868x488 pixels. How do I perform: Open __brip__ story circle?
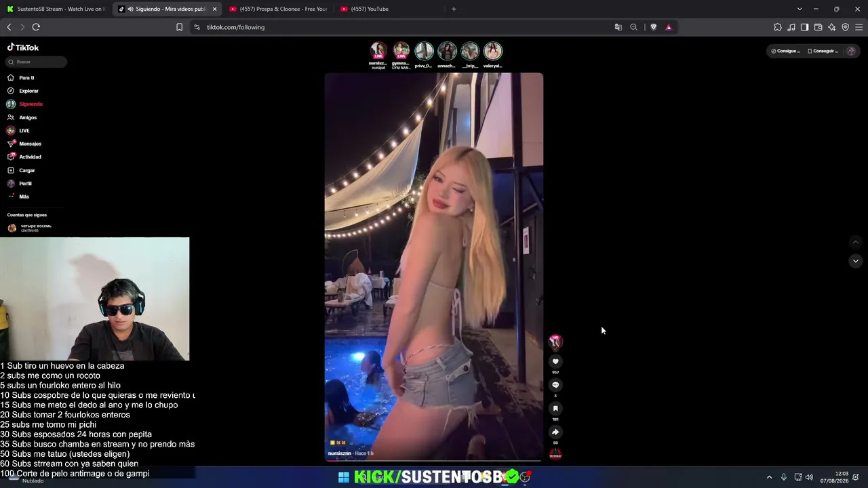tap(470, 51)
